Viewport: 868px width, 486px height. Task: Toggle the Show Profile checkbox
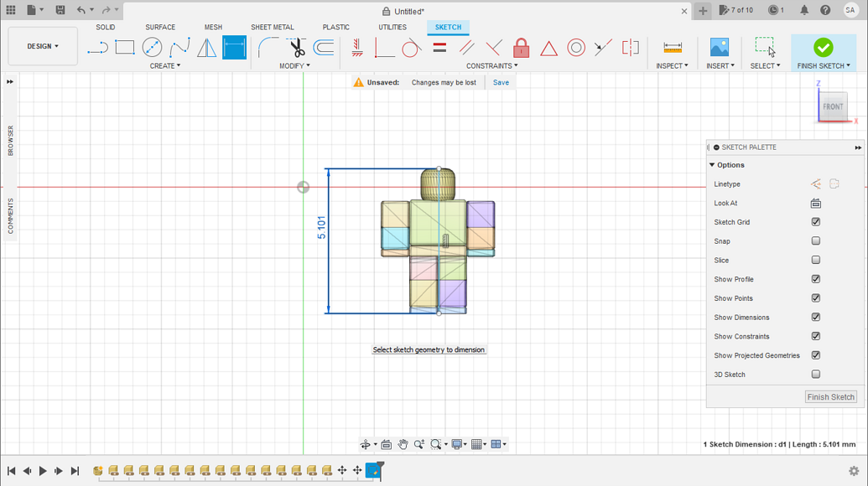coord(815,279)
